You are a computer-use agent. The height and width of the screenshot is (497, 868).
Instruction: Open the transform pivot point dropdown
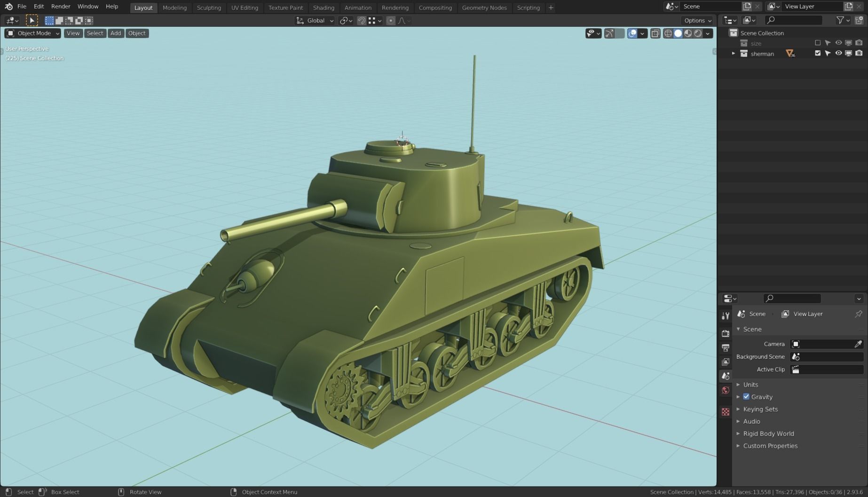point(346,21)
